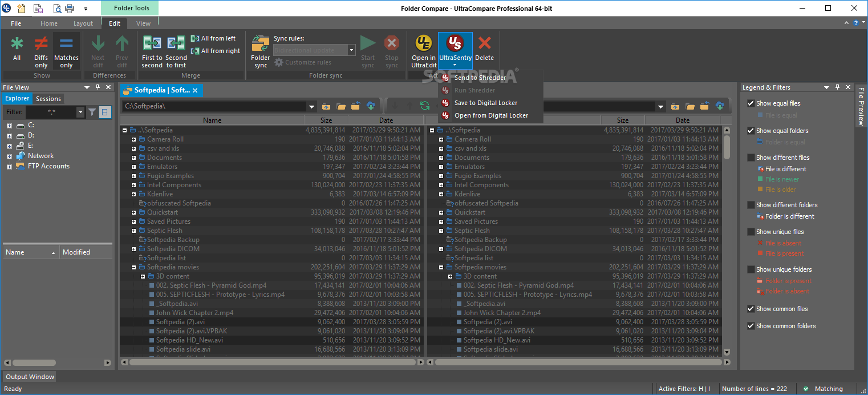The width and height of the screenshot is (868, 395).
Task: Open the right pane path dropdown
Action: coord(660,106)
